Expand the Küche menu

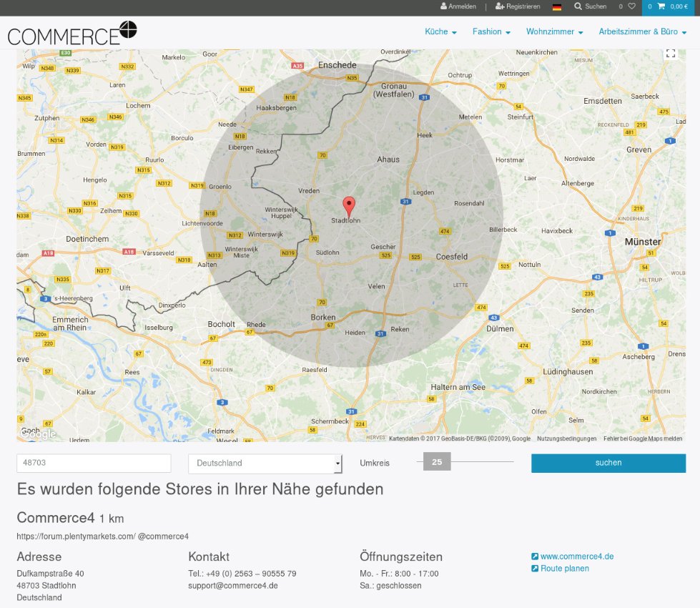point(440,31)
